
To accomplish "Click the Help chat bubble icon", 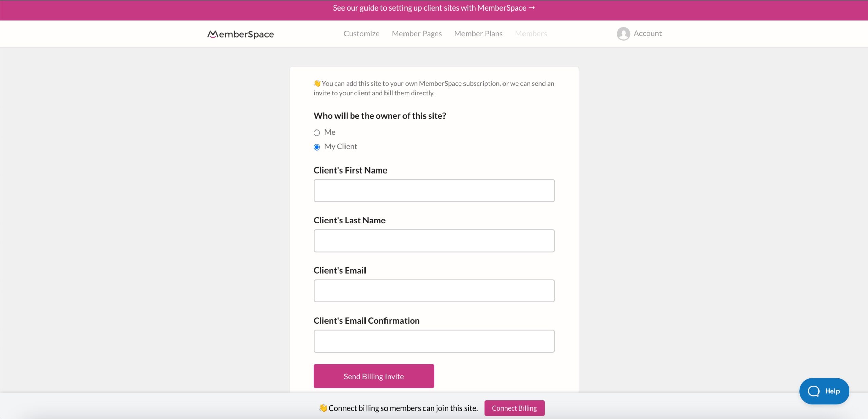I will click(x=824, y=391).
